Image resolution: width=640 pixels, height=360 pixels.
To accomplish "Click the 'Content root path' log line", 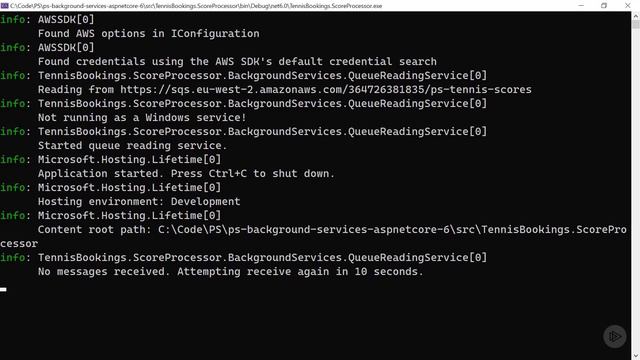I will pyautogui.click(x=313, y=236).
